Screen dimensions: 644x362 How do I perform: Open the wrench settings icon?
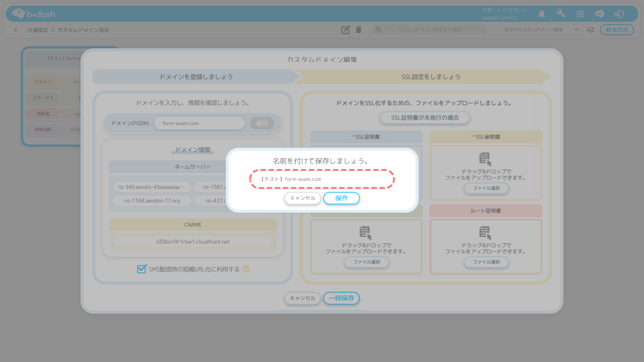[560, 14]
